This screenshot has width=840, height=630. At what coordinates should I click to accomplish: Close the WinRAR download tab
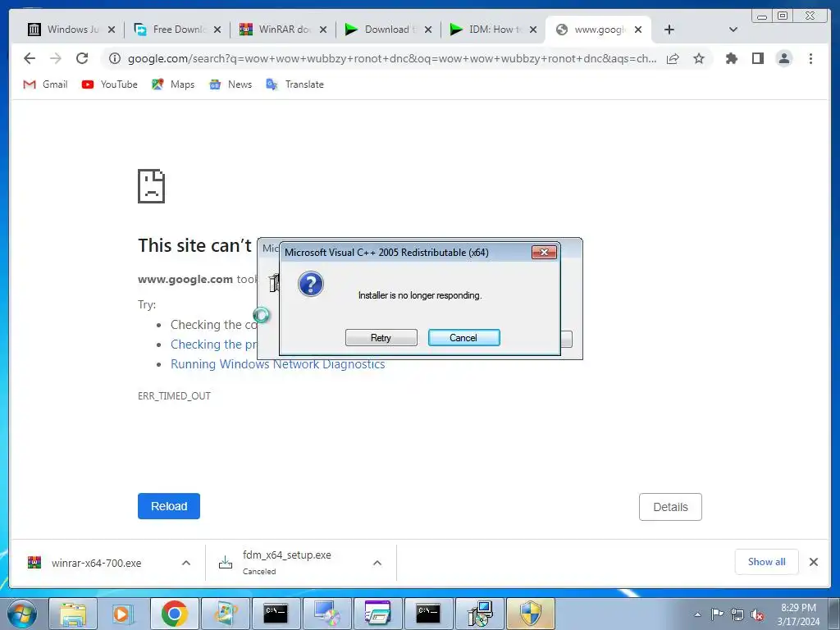pyautogui.click(x=323, y=30)
